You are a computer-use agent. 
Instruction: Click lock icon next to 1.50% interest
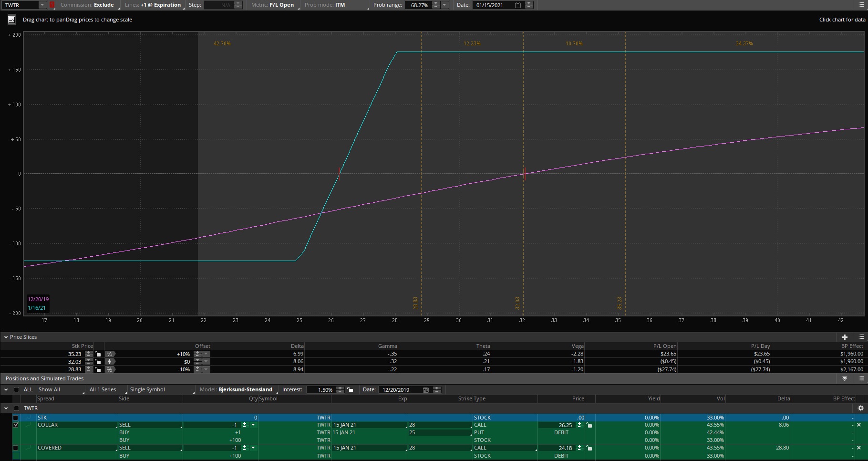point(351,390)
